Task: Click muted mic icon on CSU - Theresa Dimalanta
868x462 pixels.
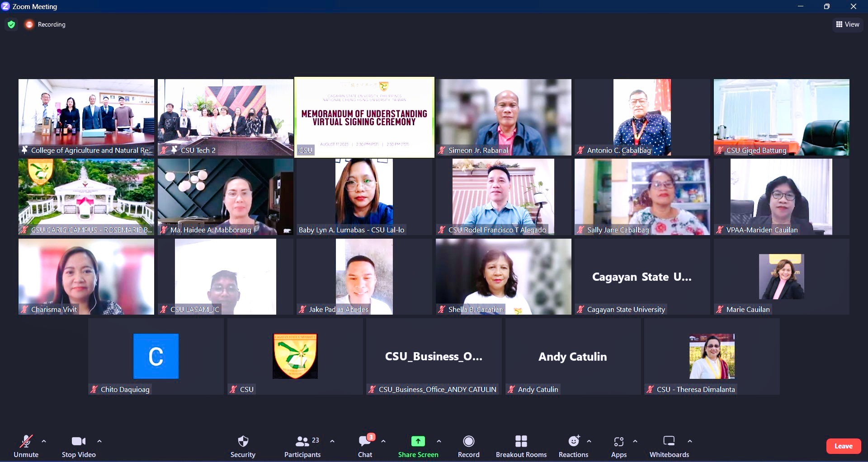Action: click(x=650, y=389)
